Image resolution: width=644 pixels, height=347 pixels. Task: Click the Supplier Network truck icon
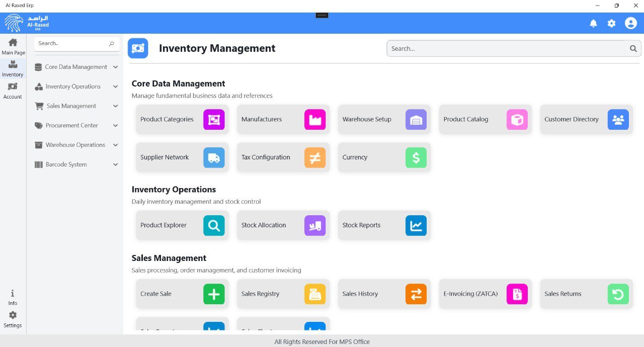pyautogui.click(x=214, y=157)
